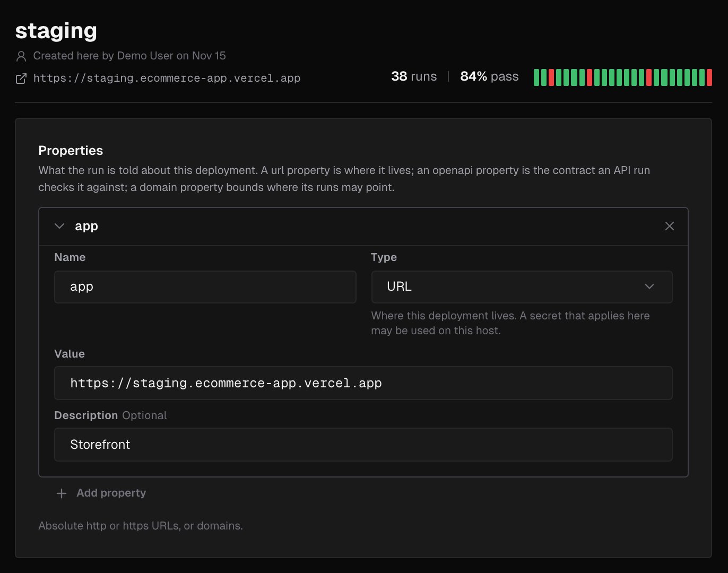The image size is (728, 573).
Task: Click the app property header title
Action: tap(86, 226)
